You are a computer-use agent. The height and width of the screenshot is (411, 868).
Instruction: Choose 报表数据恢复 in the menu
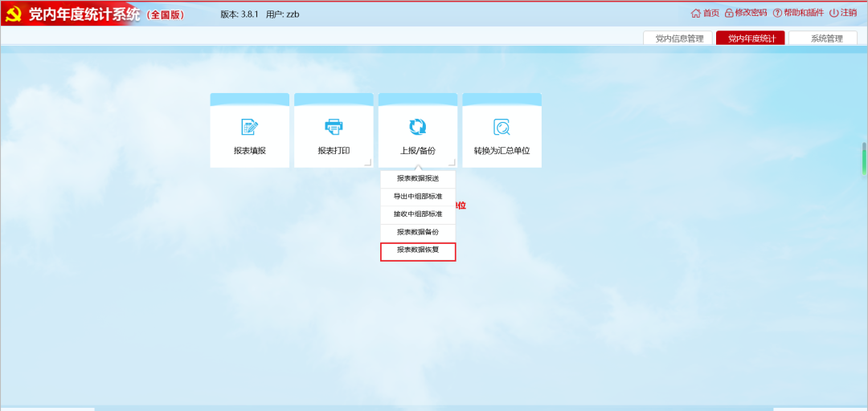pos(418,251)
